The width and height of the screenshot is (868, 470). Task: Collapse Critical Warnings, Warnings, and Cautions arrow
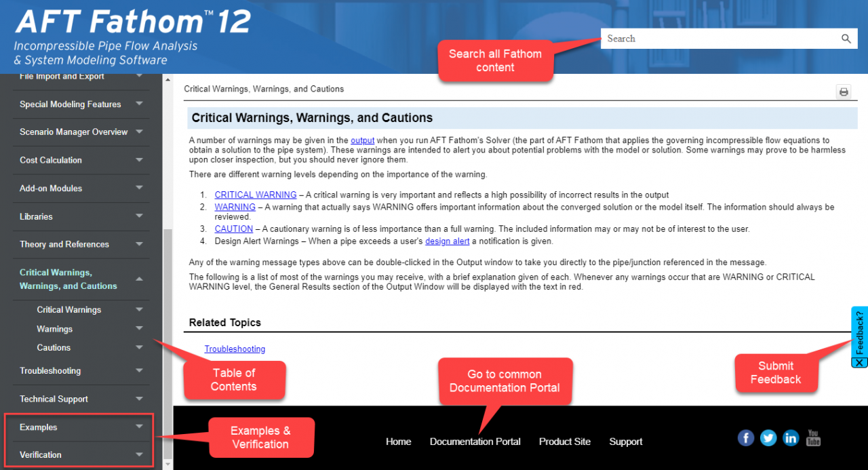tap(139, 279)
